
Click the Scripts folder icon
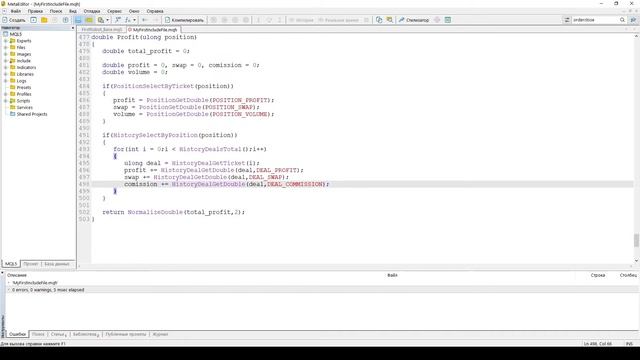13,101
